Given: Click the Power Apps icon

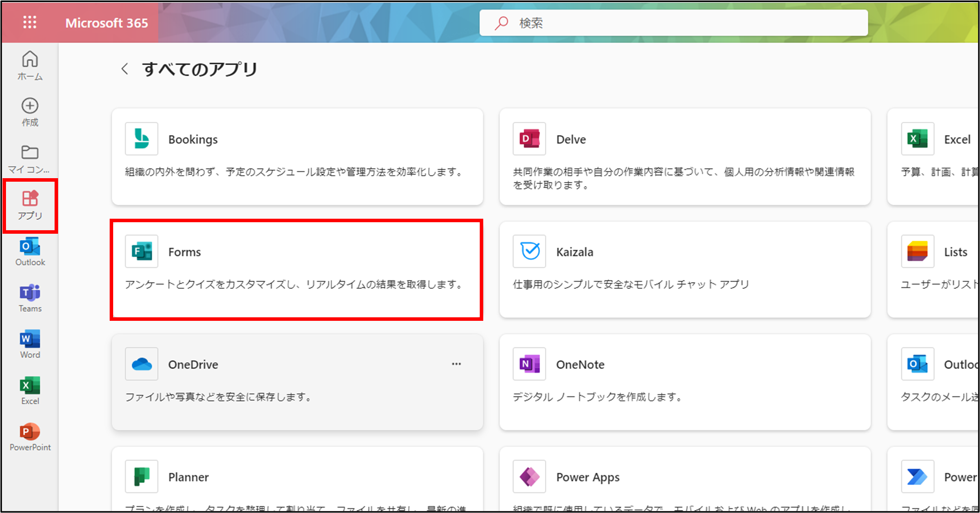Looking at the screenshot, I should point(529,476).
